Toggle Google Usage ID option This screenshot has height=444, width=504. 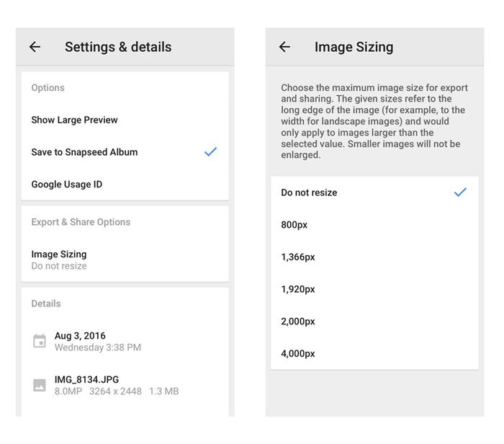click(125, 184)
